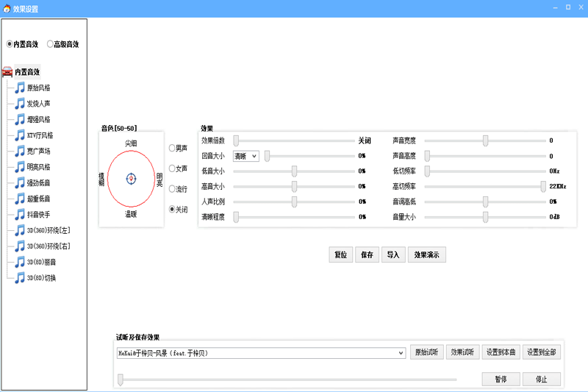Select the 3D(360)环绕[左] preset icon
This screenshot has height=392, width=588.
pos(20,230)
